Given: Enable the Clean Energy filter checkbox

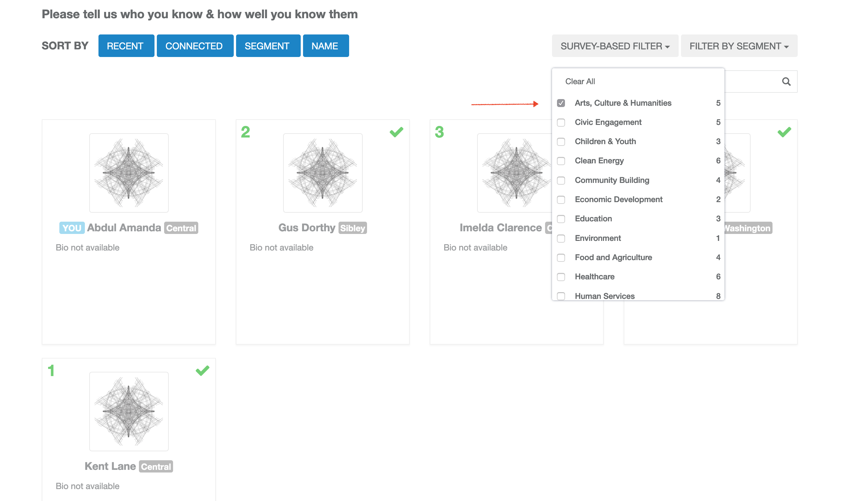Looking at the screenshot, I should 561,161.
